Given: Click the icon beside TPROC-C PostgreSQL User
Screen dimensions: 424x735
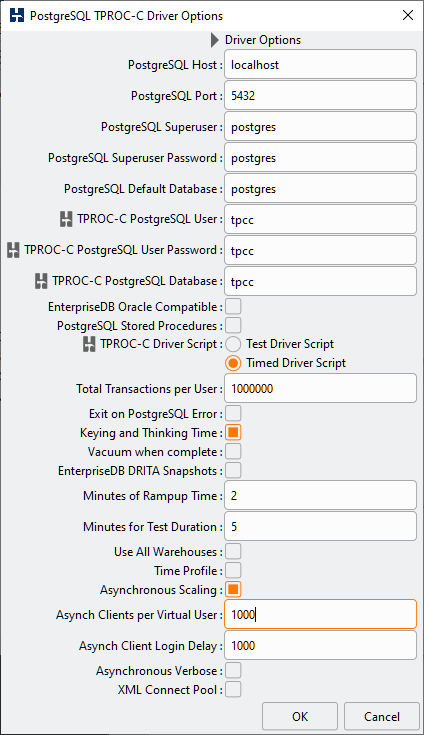Looking at the screenshot, I should 66,219.
